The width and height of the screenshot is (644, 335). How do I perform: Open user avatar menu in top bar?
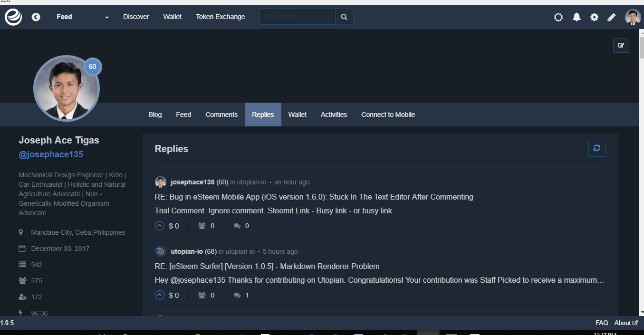(x=633, y=17)
